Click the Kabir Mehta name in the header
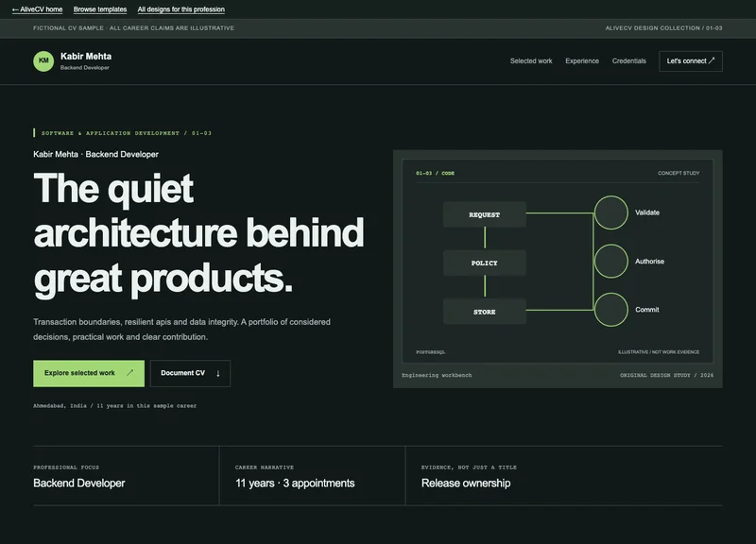This screenshot has width=756, height=544. [x=86, y=57]
